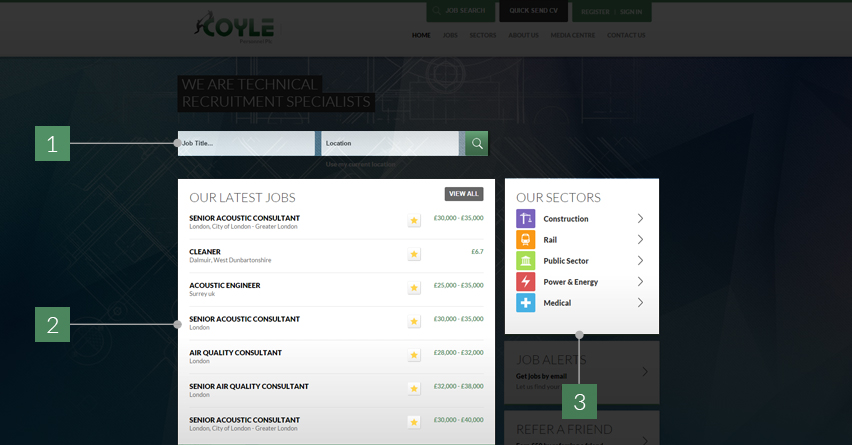Click into the Location search field
The width and height of the screenshot is (852, 445).
tap(390, 143)
